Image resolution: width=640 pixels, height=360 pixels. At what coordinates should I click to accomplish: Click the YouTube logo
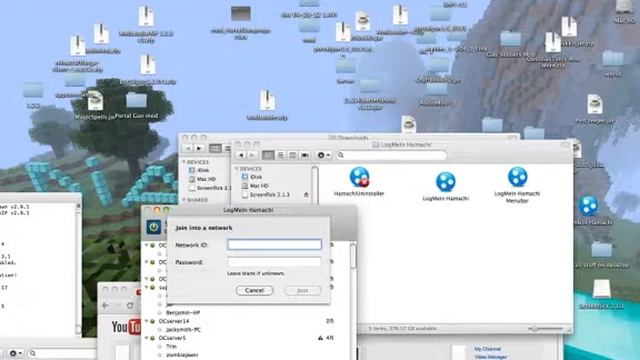(126, 327)
